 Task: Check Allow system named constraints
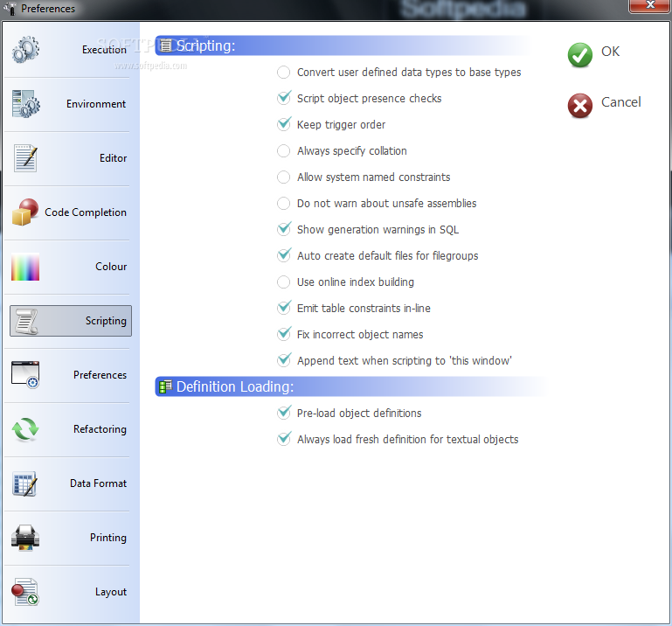pos(283,177)
